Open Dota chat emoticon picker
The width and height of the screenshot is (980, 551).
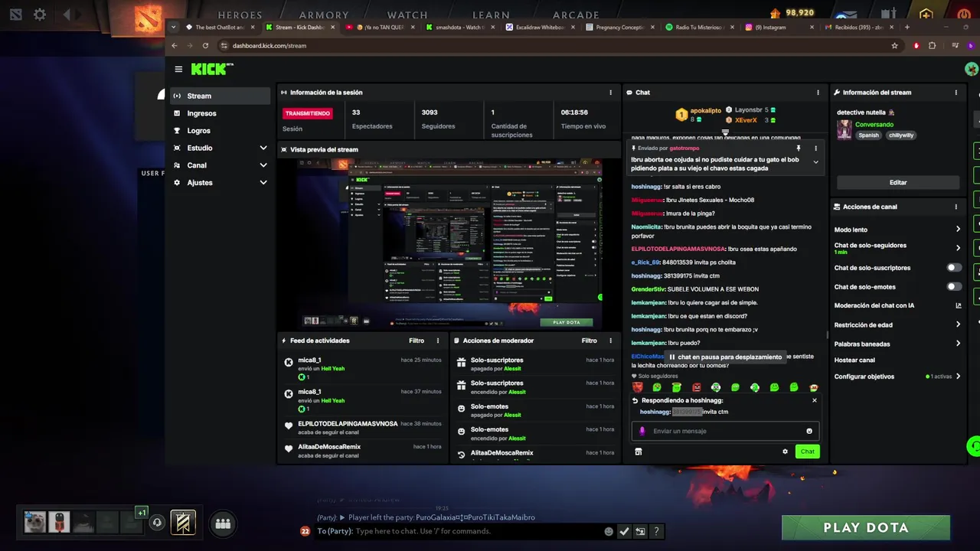(x=609, y=531)
